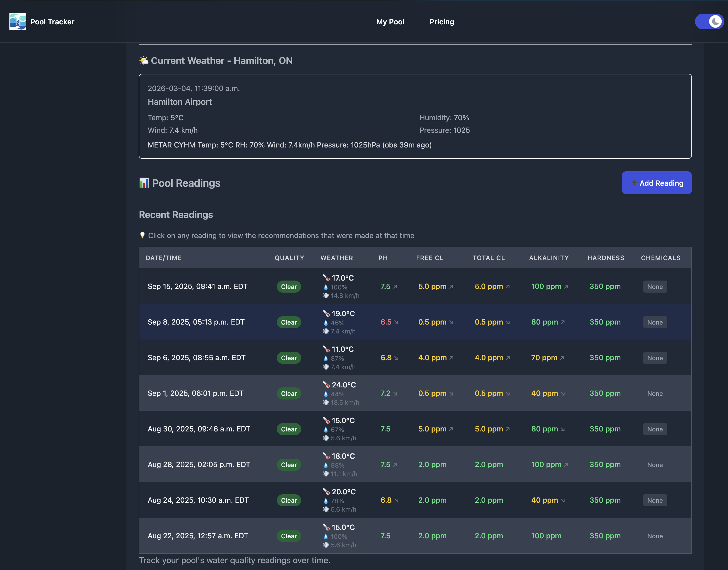
Task: Click the humidity droplet icon next to 46%
Action: coord(326,323)
